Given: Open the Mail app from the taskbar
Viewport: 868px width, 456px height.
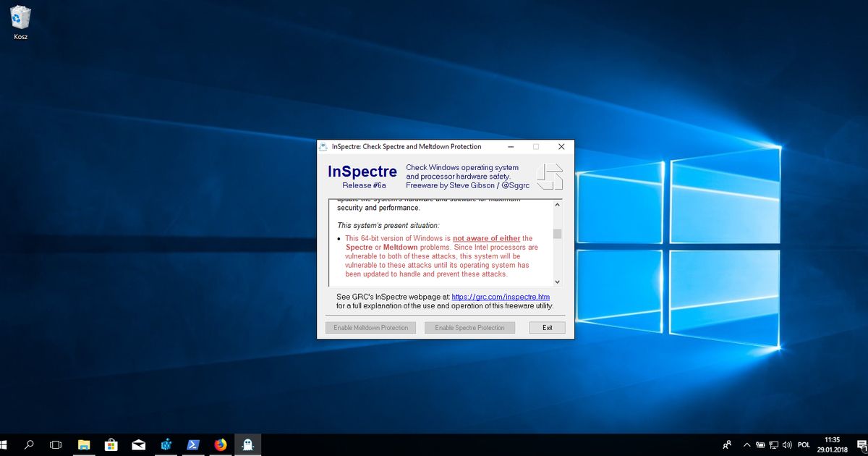Looking at the screenshot, I should 138,444.
